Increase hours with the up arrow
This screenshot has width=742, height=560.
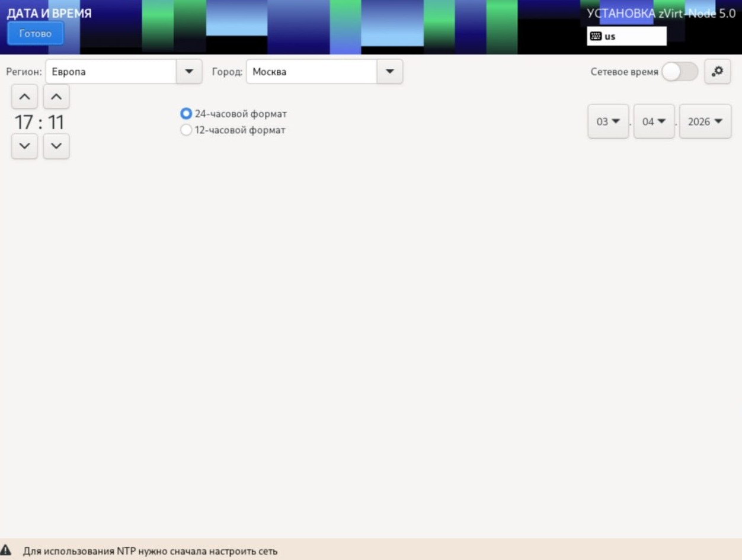24,97
